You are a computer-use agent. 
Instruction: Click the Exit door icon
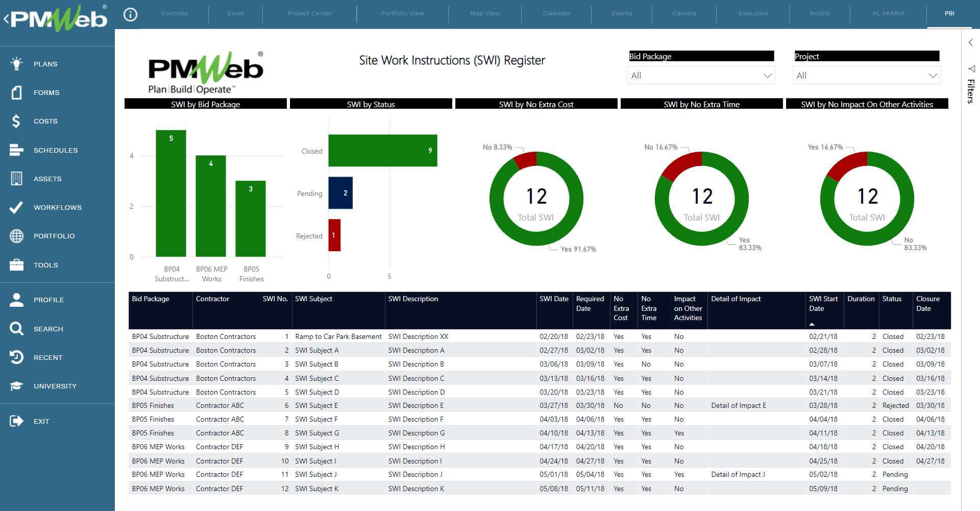click(x=16, y=421)
